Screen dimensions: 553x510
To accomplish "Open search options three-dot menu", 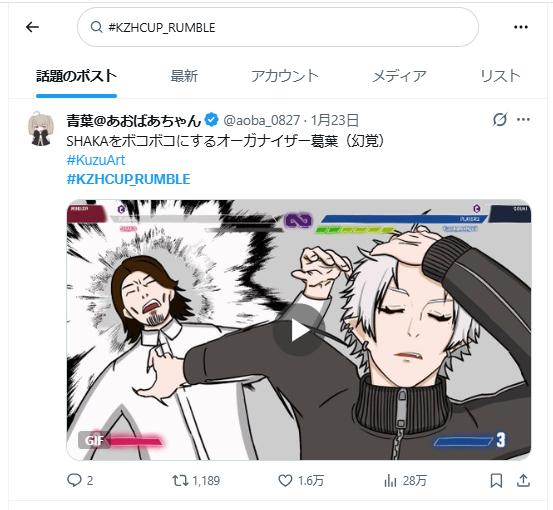I will pos(521,27).
